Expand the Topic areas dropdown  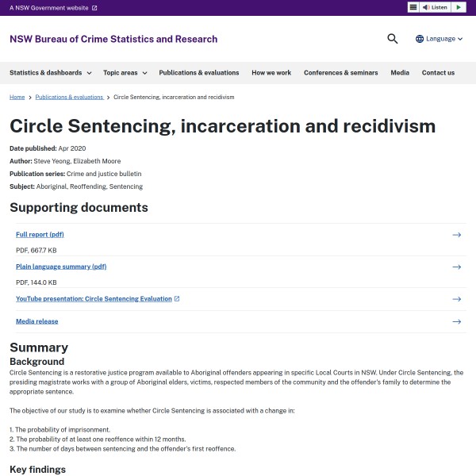(x=125, y=72)
